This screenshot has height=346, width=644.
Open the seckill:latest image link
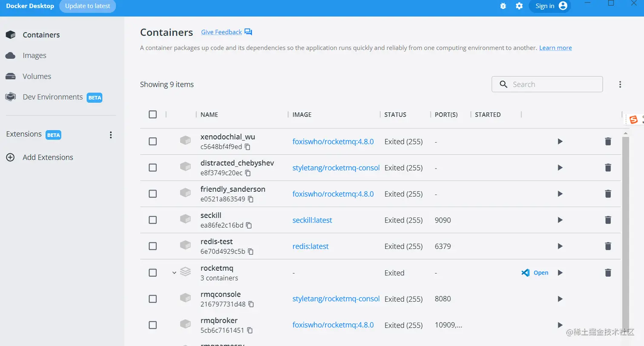point(312,220)
